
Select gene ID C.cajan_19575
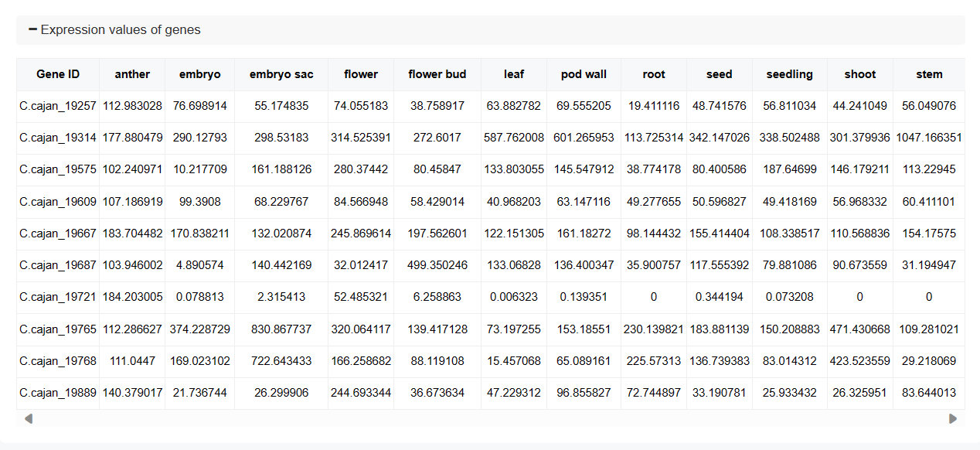pos(58,169)
